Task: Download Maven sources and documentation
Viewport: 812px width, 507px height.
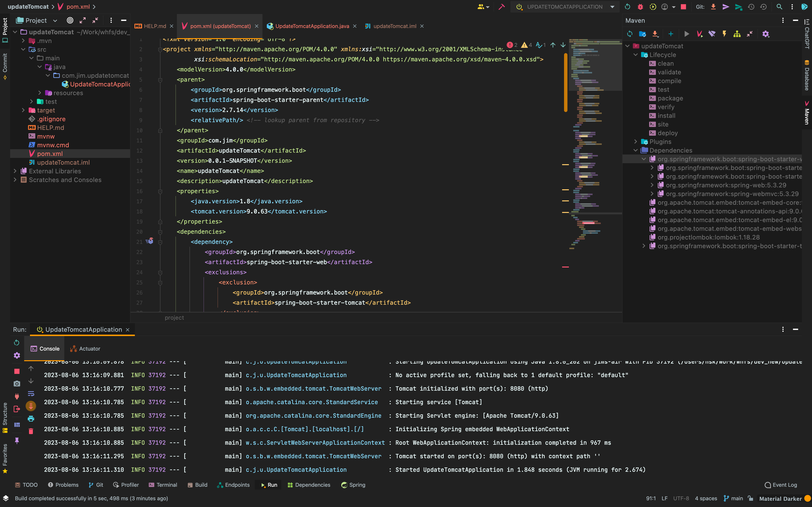Action: pyautogui.click(x=655, y=34)
